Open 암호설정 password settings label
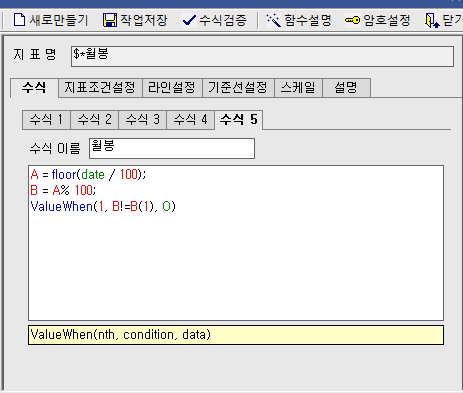 click(387, 20)
